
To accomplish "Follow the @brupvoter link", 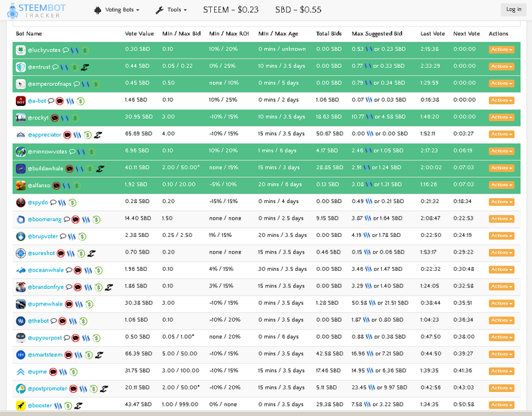I will (x=43, y=236).
